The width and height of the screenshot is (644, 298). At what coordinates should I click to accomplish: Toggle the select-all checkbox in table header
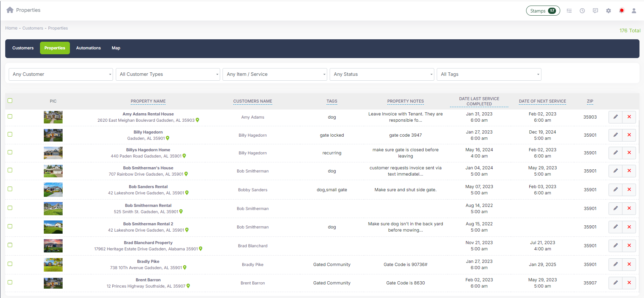10,100
